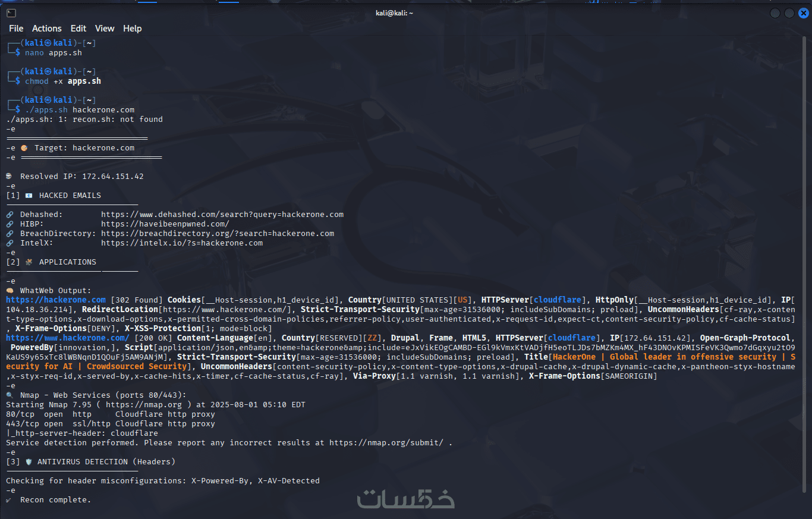
Task: Open the intelx.io search link
Action: (182, 243)
